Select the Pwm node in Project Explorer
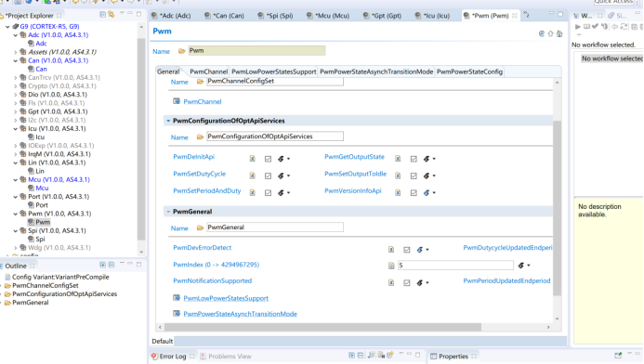The width and height of the screenshot is (644, 364). [x=43, y=222]
